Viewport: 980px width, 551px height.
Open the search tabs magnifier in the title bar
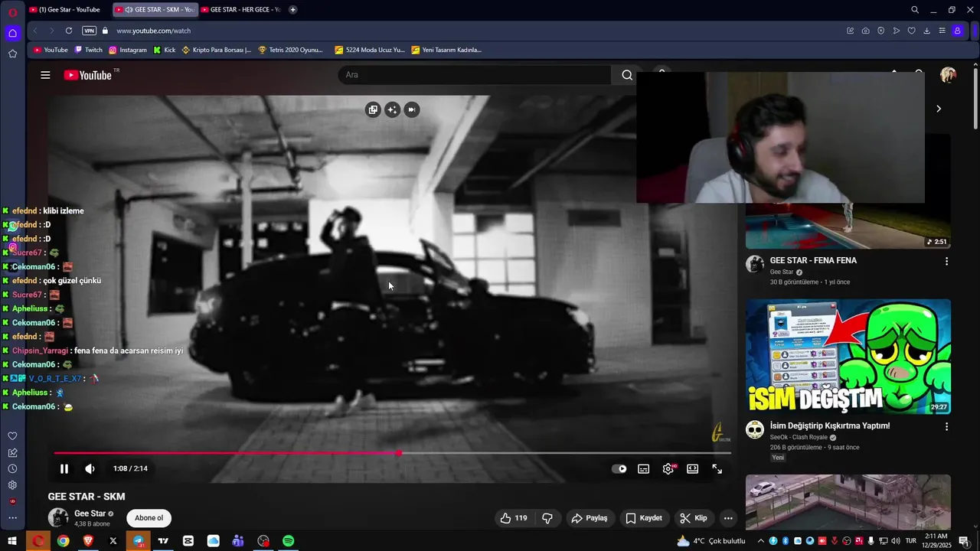915,10
